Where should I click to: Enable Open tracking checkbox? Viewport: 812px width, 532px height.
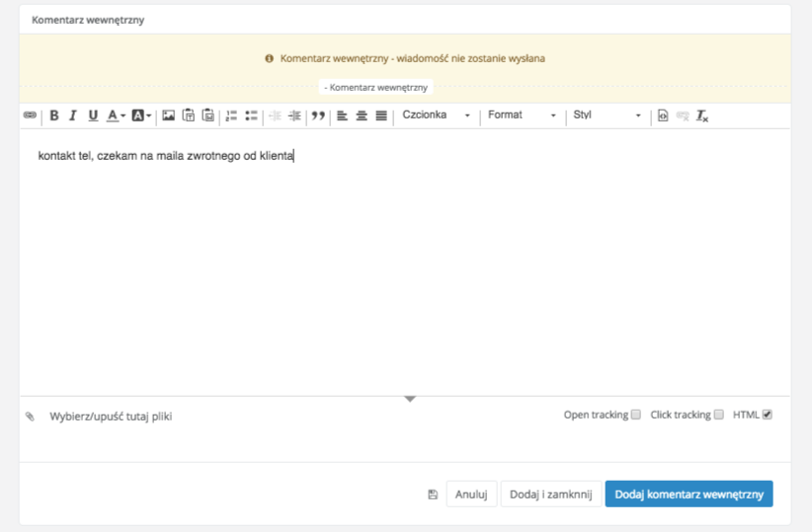[x=636, y=415]
